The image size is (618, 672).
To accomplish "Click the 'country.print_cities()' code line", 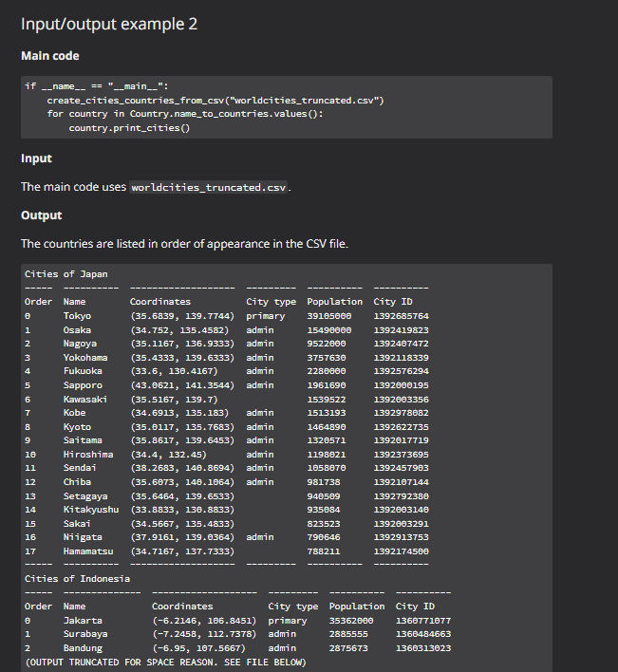I will point(129,128).
